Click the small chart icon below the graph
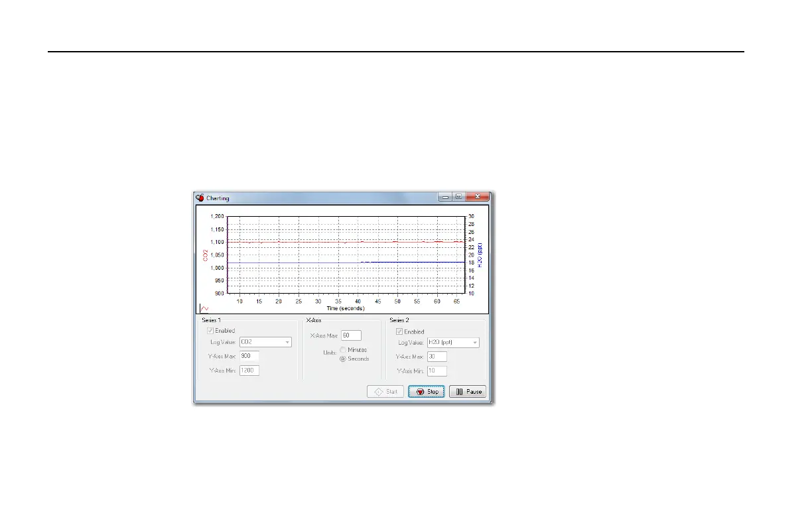The image size is (812, 525). 204,308
